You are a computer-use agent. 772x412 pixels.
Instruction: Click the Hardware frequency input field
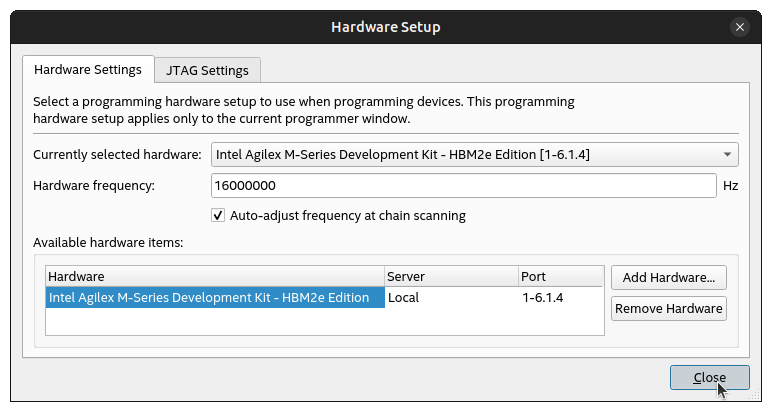click(464, 186)
